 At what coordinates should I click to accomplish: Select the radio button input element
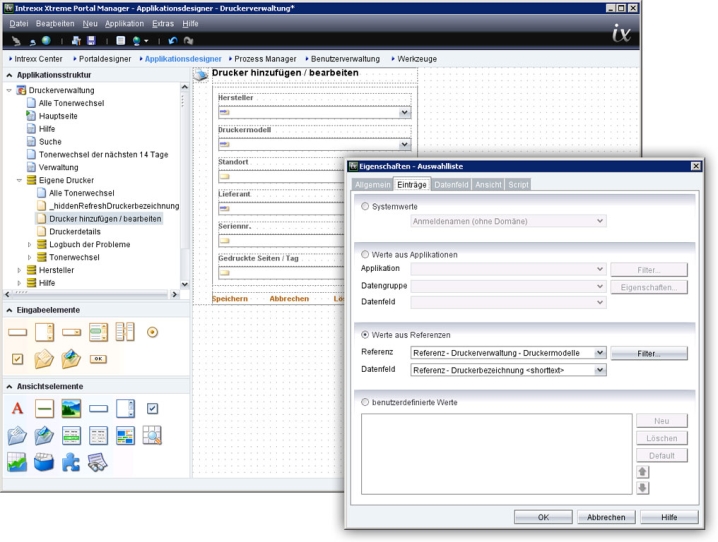pos(152,332)
